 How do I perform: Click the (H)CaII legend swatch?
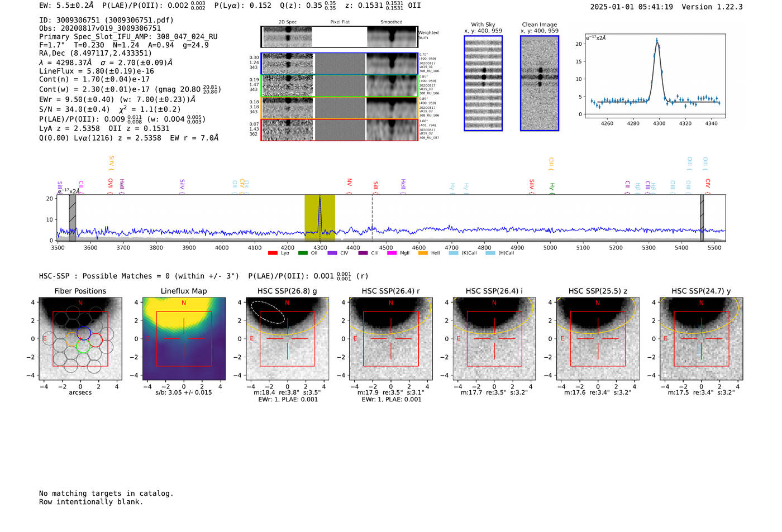pos(490,253)
